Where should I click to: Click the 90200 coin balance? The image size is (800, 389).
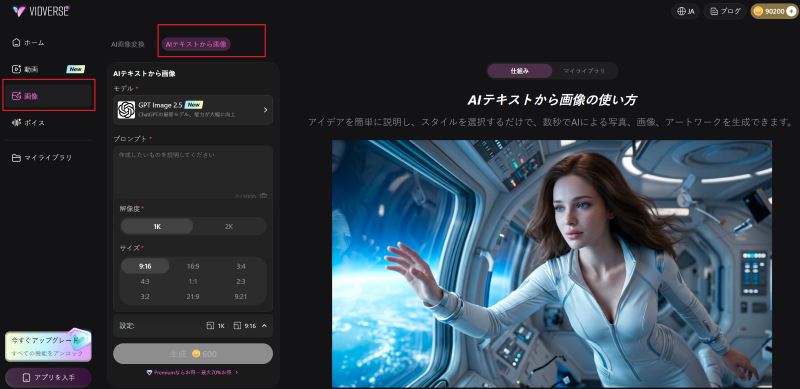tap(774, 11)
